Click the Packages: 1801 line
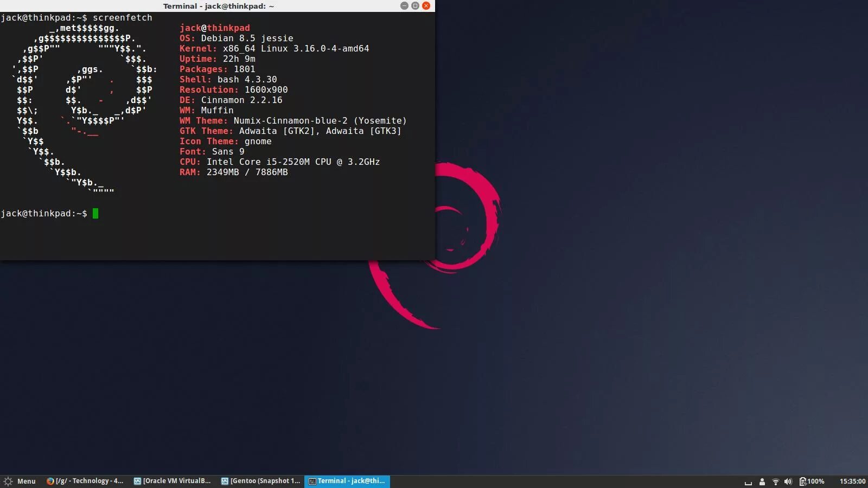The image size is (868, 488). 218,69
